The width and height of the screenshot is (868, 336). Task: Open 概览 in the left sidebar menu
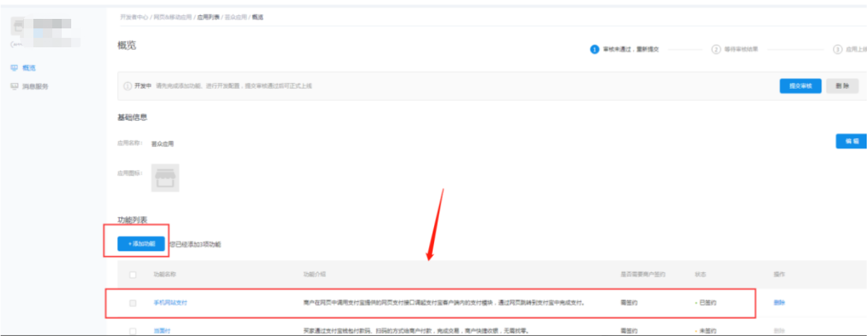[29, 68]
